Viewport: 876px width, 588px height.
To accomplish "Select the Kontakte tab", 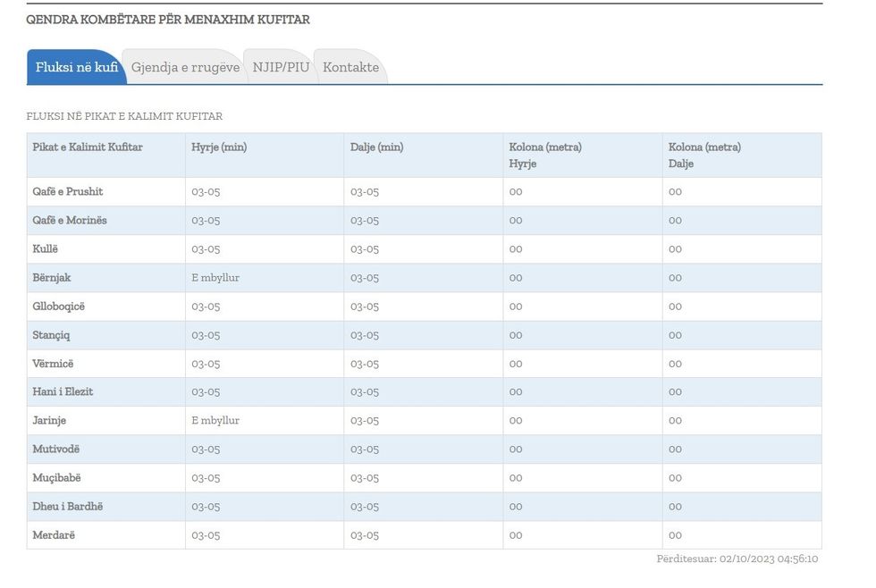I will coord(350,65).
